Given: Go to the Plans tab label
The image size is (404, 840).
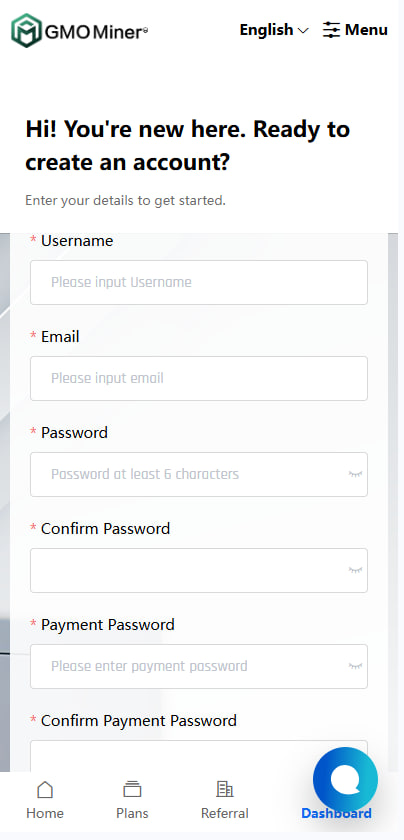Looking at the screenshot, I should point(132,813).
